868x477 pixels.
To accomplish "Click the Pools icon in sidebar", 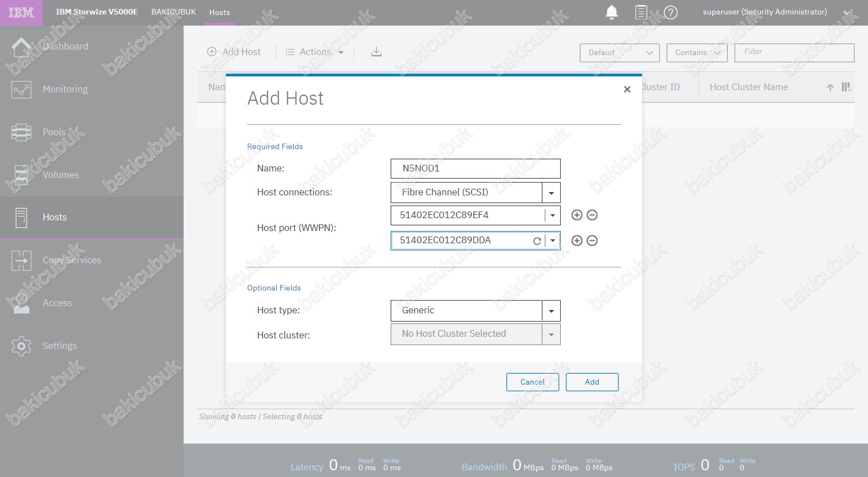I will [21, 132].
